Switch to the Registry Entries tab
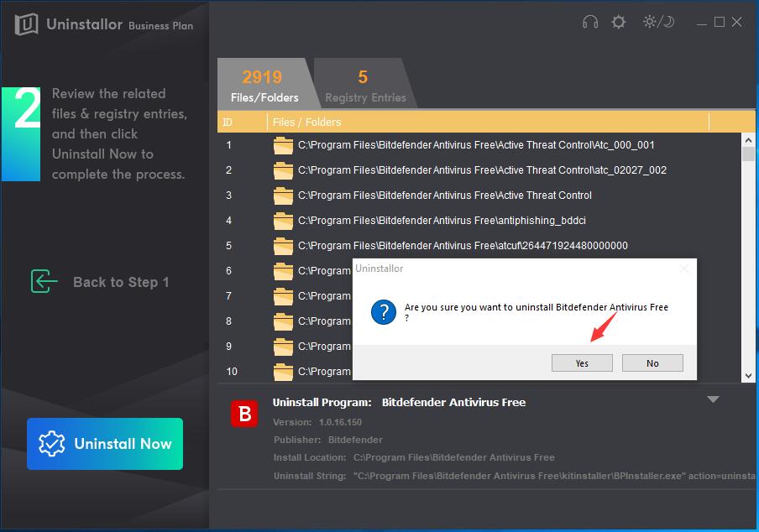The height and width of the screenshot is (532, 759). click(x=365, y=84)
